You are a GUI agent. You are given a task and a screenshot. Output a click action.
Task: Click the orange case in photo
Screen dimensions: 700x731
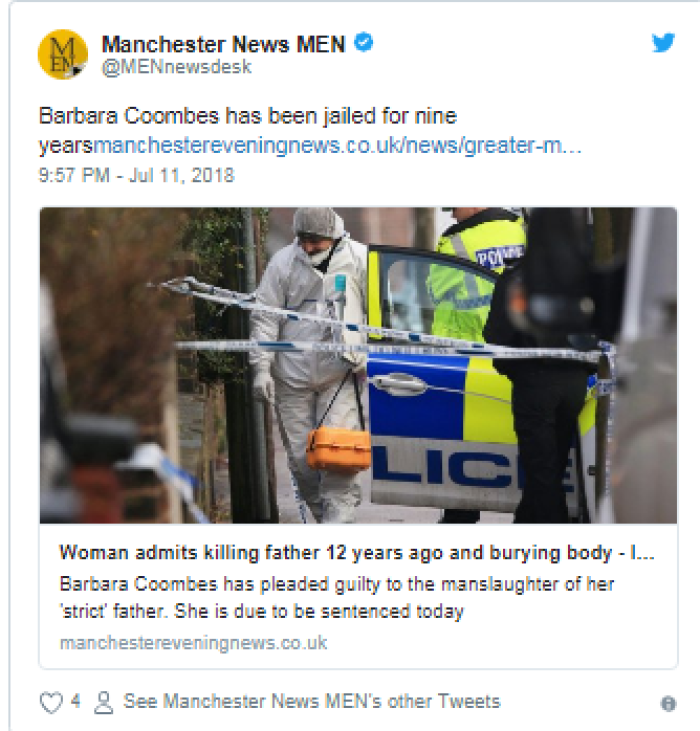coord(338,448)
